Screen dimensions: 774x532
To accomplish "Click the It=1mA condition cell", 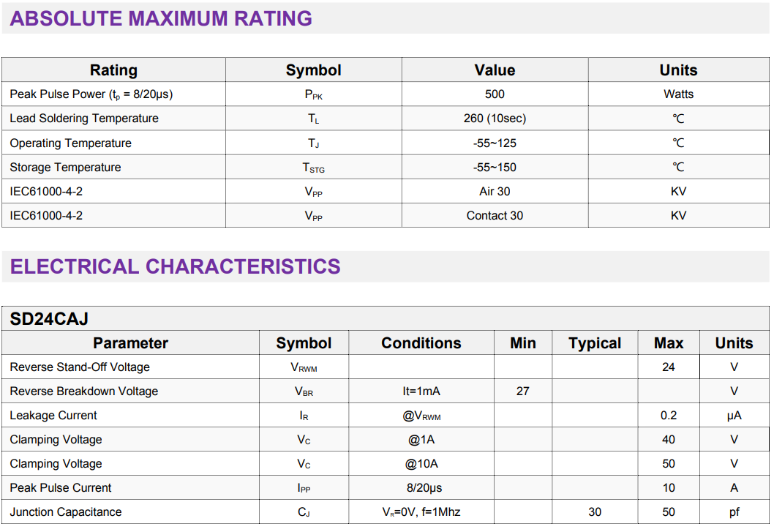I will click(421, 391).
